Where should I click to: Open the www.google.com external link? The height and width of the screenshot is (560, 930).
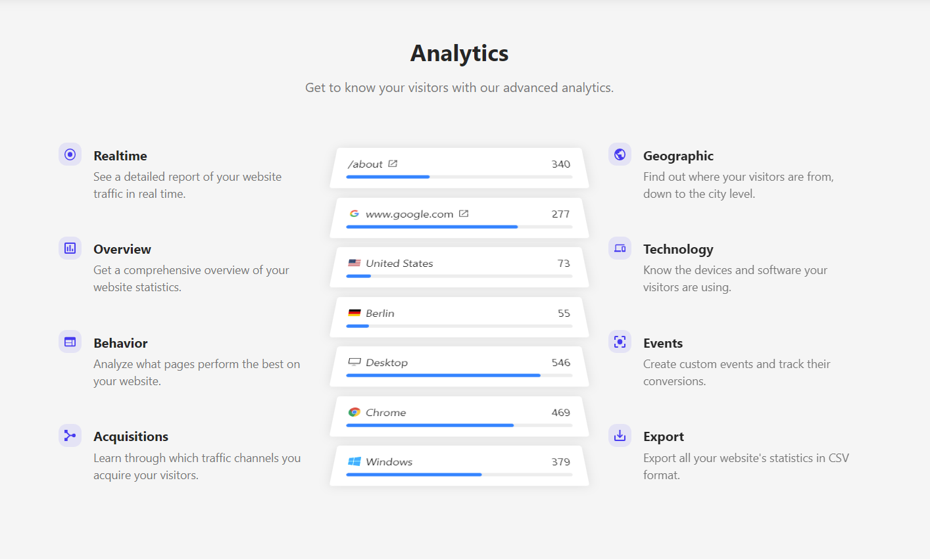464,213
